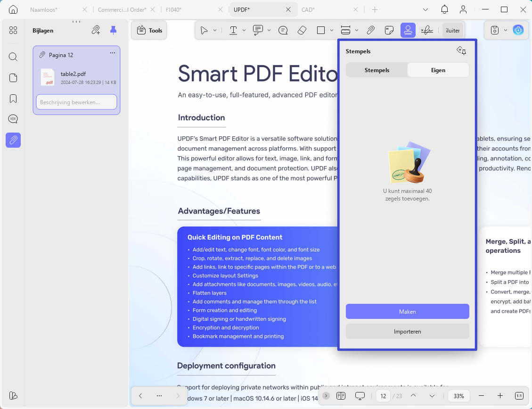Select the eraser tool in toolbar
The width and height of the screenshot is (532, 409).
302,31
